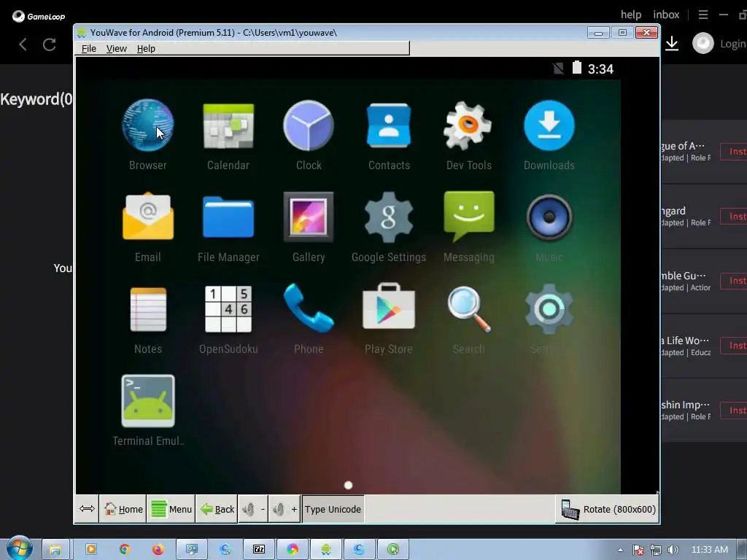The height and width of the screenshot is (560, 747).
Task: Open the Notes app
Action: [x=148, y=309]
